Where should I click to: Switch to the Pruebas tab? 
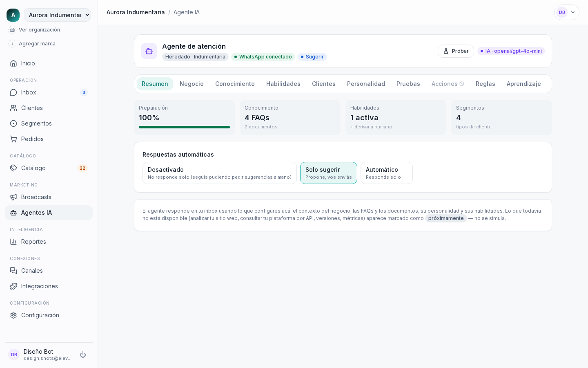408,84
